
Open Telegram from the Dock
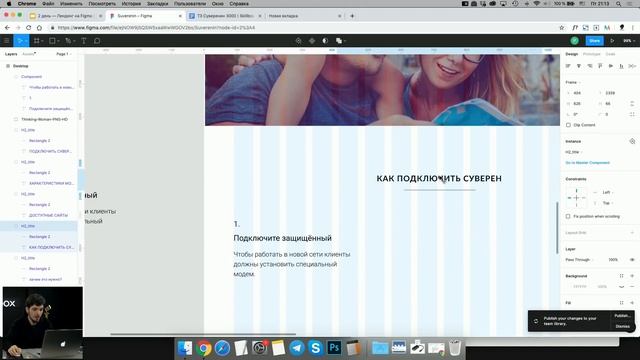[x=297, y=348]
